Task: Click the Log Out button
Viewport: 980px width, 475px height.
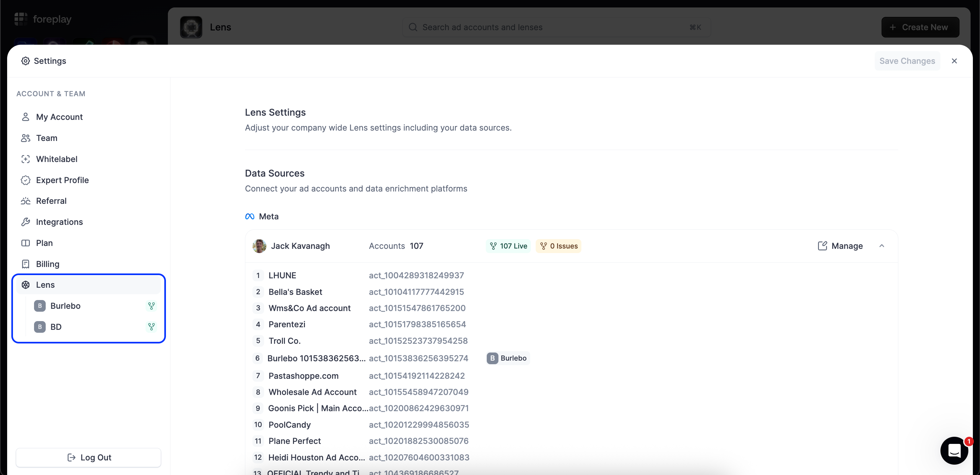Action: pyautogui.click(x=88, y=457)
